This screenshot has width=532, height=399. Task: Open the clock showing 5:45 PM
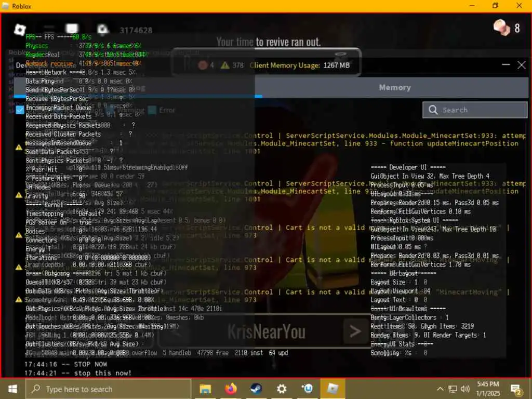coord(488,389)
